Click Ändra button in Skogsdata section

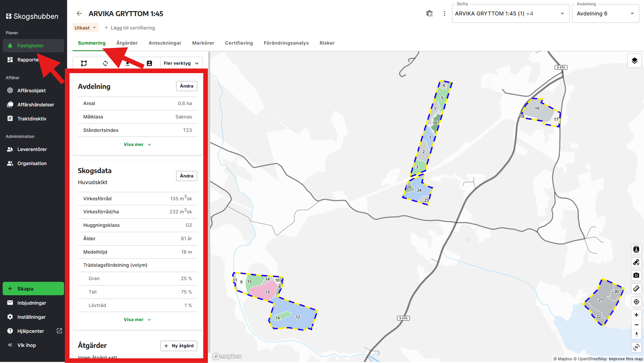(186, 176)
